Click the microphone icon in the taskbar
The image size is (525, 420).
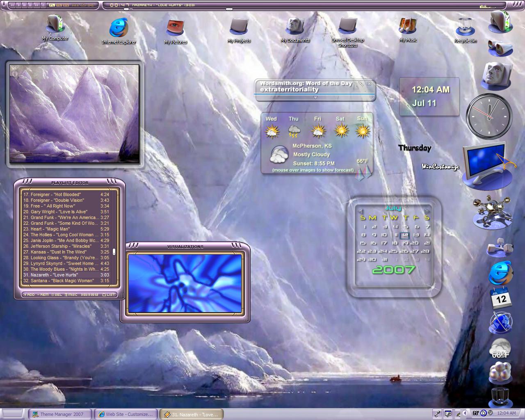(437, 413)
